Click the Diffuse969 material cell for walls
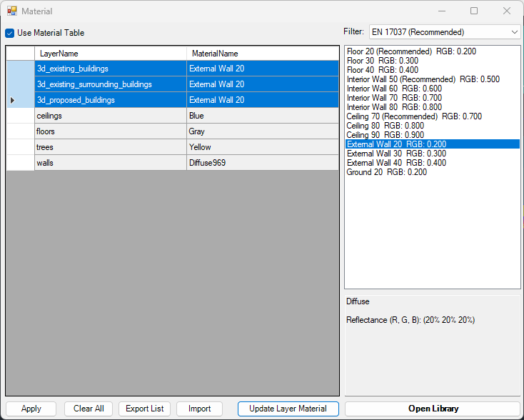 (x=262, y=163)
